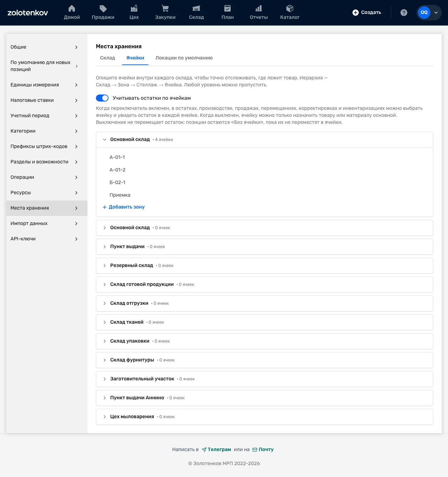
Task: Open the Склад icon in top navigation
Action: pos(196,8)
